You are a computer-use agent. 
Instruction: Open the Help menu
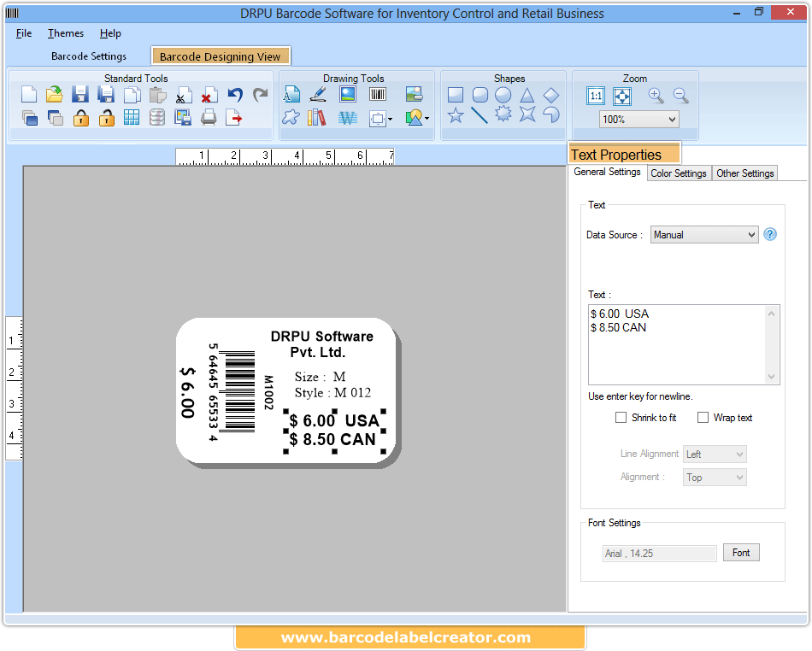(x=110, y=33)
